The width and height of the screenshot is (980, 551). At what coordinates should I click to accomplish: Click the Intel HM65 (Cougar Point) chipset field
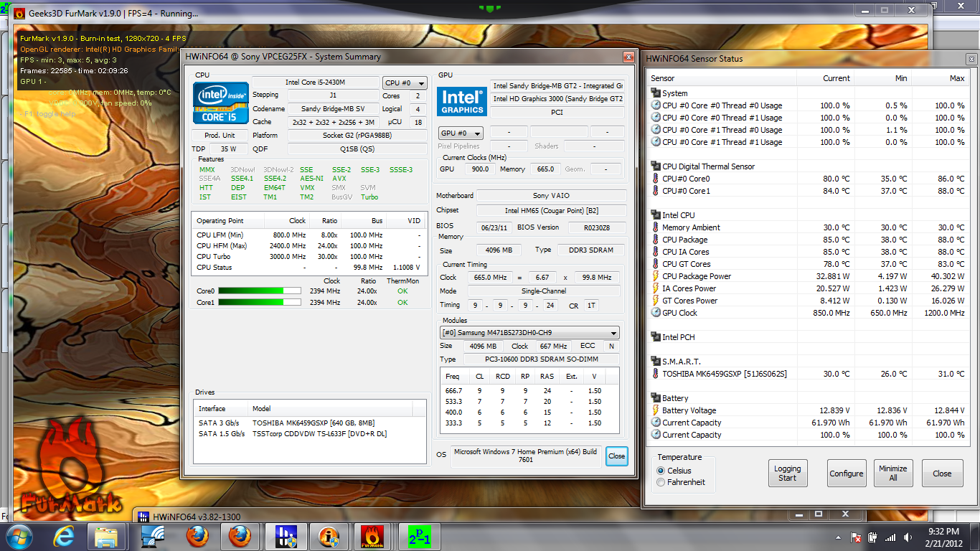pyautogui.click(x=551, y=210)
